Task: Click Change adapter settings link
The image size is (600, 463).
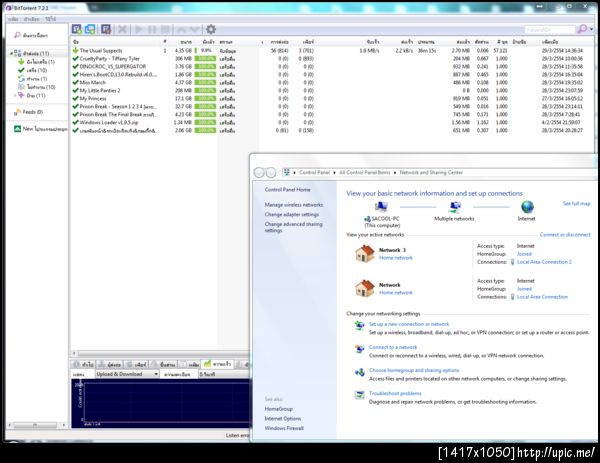Action: pyautogui.click(x=292, y=214)
